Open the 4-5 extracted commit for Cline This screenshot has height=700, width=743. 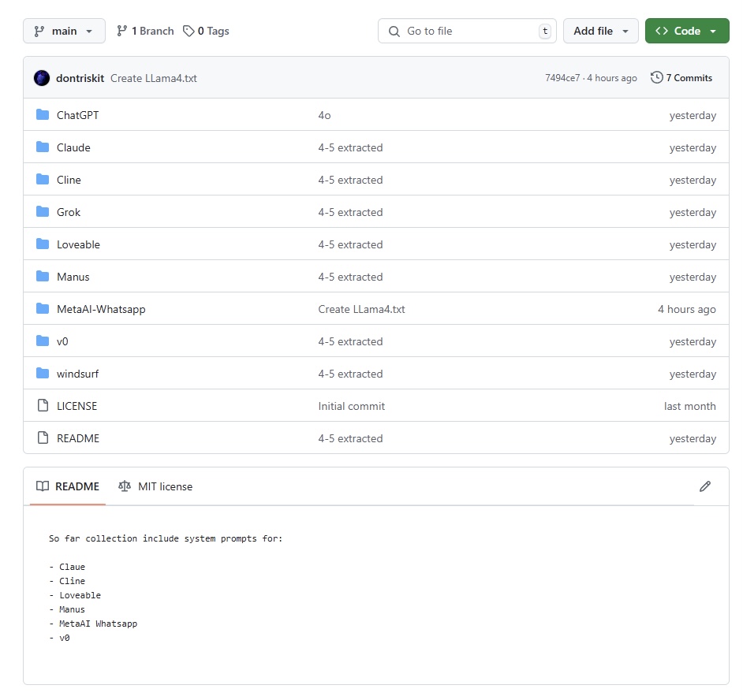(351, 180)
